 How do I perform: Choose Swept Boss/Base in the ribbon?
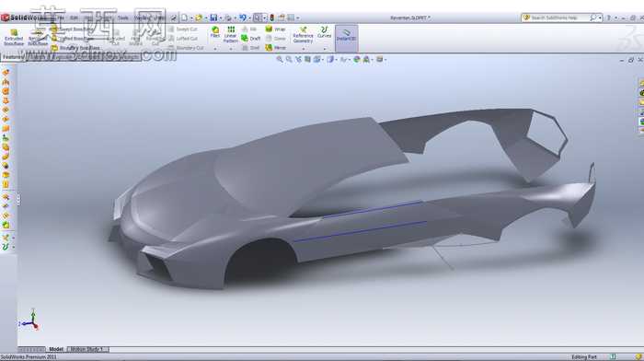[73, 29]
